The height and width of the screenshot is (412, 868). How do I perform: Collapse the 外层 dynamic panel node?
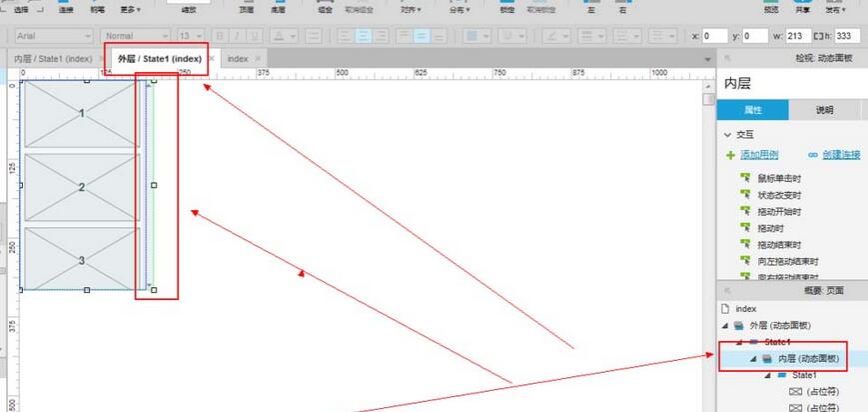point(725,325)
